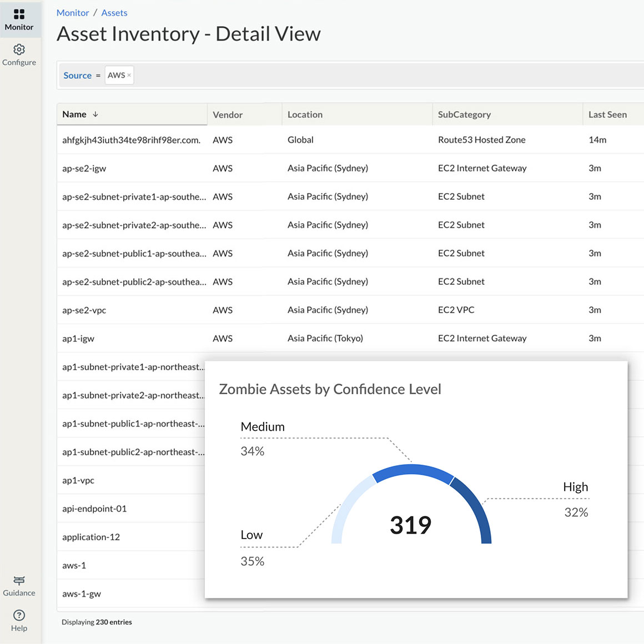The width and height of the screenshot is (644, 644).
Task: Open the Configure gear icon
Action: click(19, 49)
